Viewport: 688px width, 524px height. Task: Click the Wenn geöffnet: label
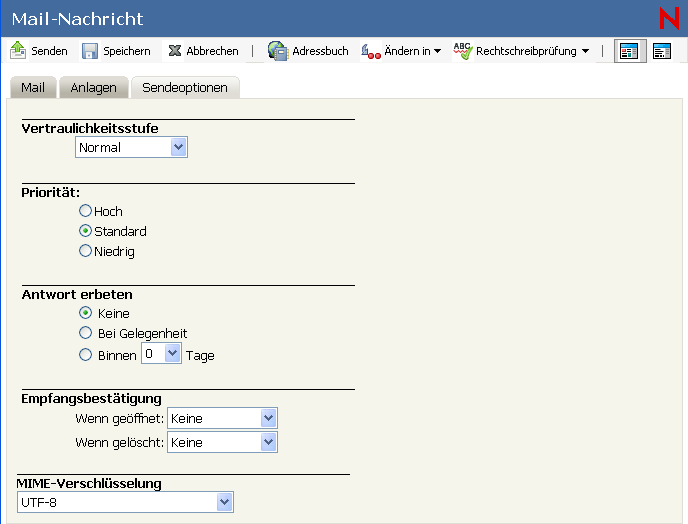(119, 419)
